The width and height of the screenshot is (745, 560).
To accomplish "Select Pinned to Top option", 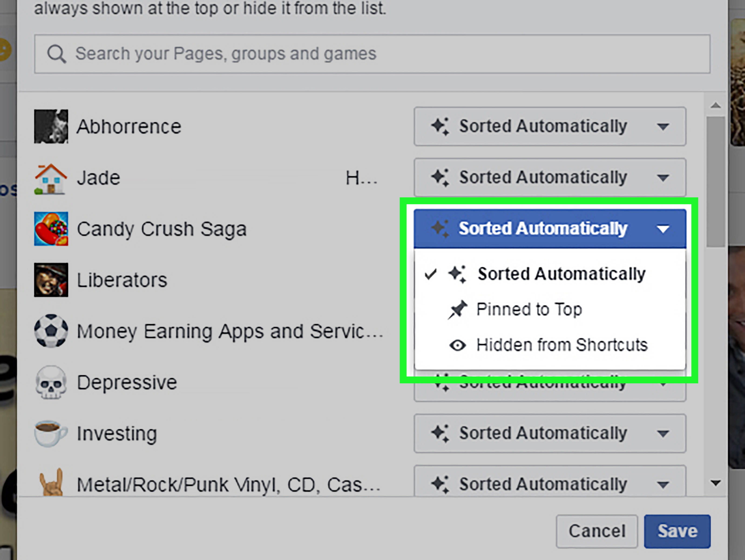I will pyautogui.click(x=528, y=309).
